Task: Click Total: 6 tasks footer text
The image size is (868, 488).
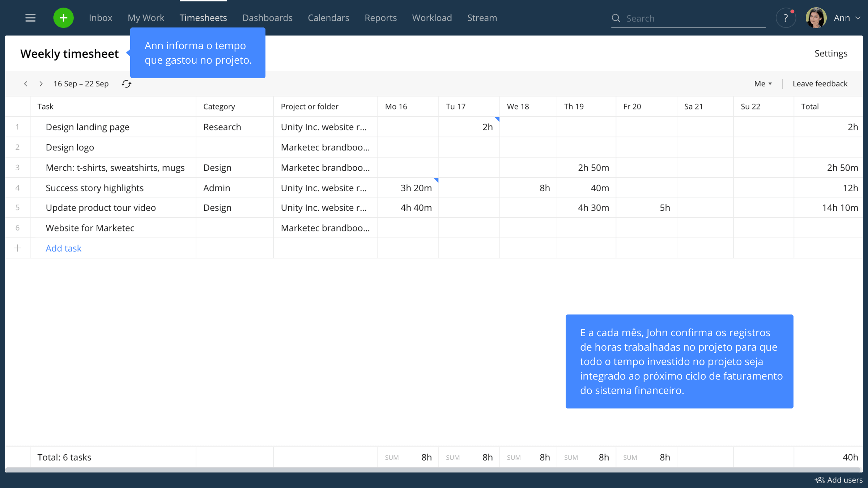Action: (64, 457)
